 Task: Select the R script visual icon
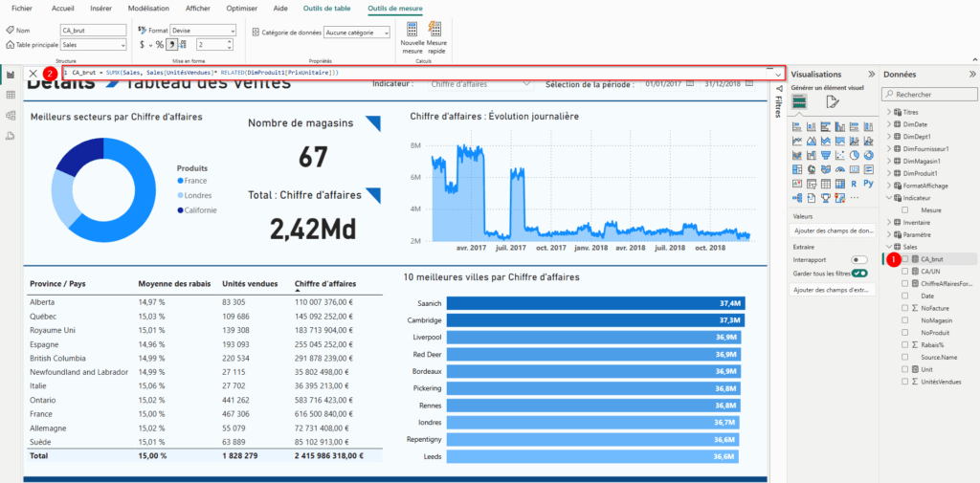click(x=853, y=184)
